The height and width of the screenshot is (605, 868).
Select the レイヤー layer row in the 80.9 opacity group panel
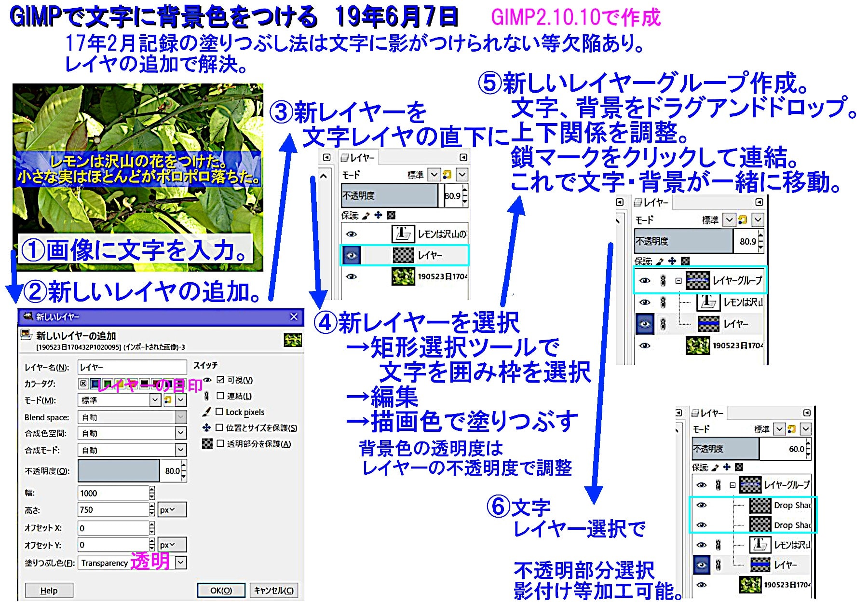coord(699,324)
